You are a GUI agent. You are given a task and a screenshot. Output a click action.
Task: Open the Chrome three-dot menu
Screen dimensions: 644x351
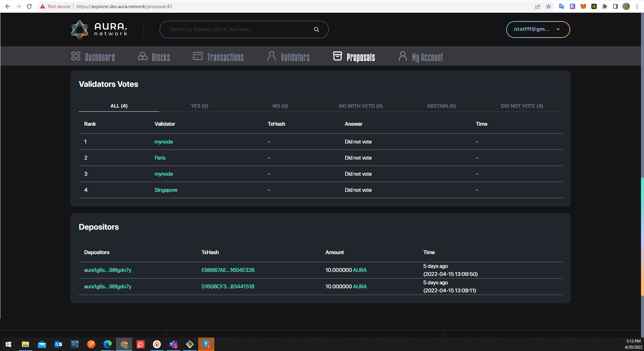[637, 6]
